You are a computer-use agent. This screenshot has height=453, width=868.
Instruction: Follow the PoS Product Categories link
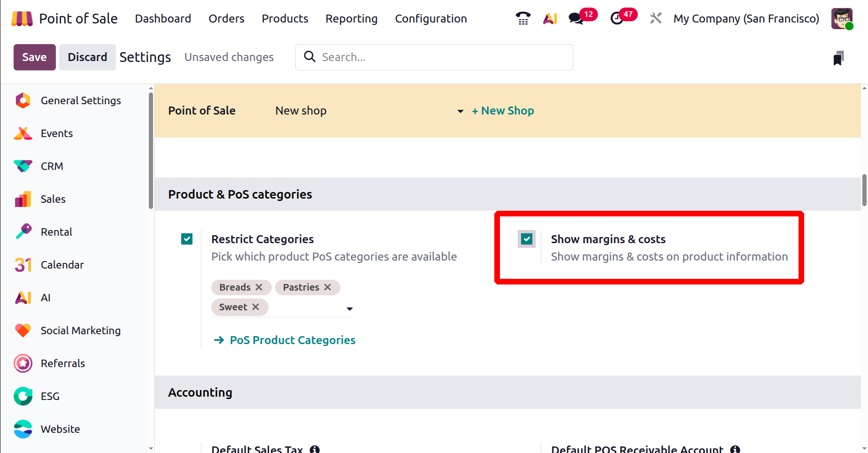click(x=292, y=340)
